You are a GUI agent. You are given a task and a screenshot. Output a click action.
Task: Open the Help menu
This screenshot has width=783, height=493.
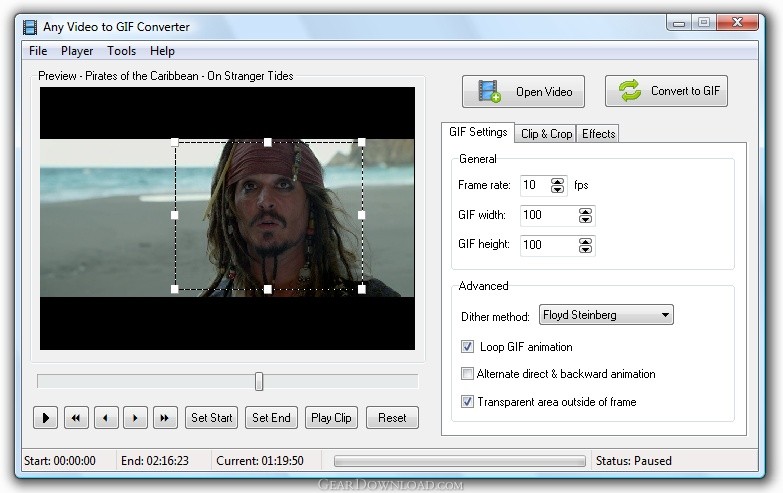click(162, 51)
